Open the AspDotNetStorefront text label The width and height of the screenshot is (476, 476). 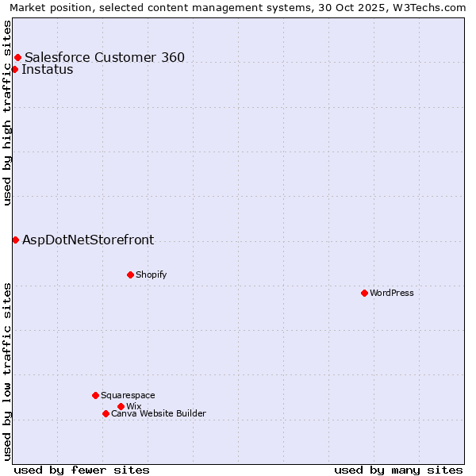(x=88, y=240)
